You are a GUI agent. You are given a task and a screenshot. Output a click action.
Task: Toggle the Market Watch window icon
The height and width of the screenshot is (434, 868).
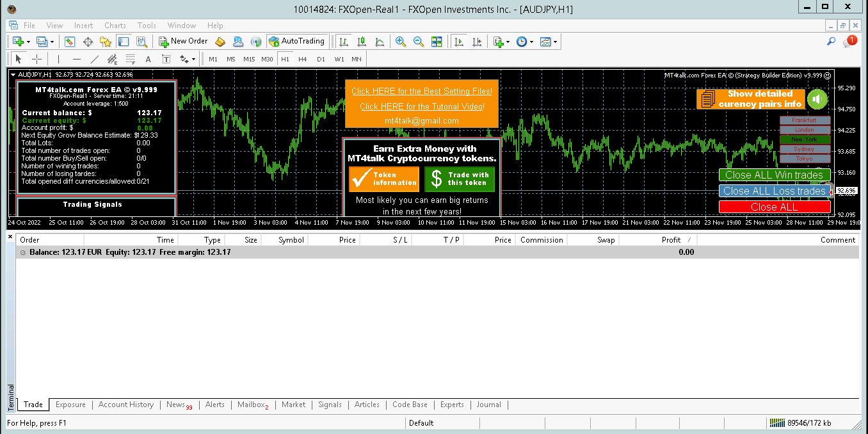[70, 42]
